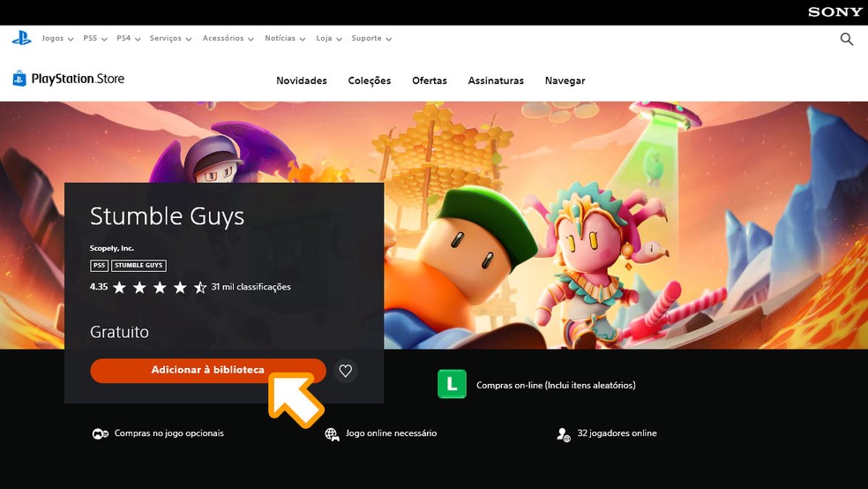Click the green L age rating icon
This screenshot has width=868, height=489.
pos(452,384)
